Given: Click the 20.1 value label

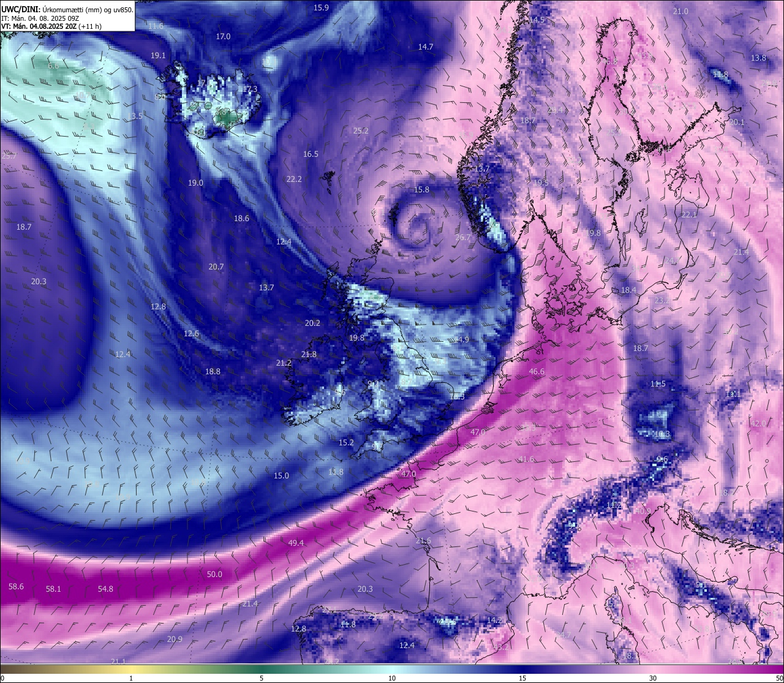Looking at the screenshot, I should [737, 122].
